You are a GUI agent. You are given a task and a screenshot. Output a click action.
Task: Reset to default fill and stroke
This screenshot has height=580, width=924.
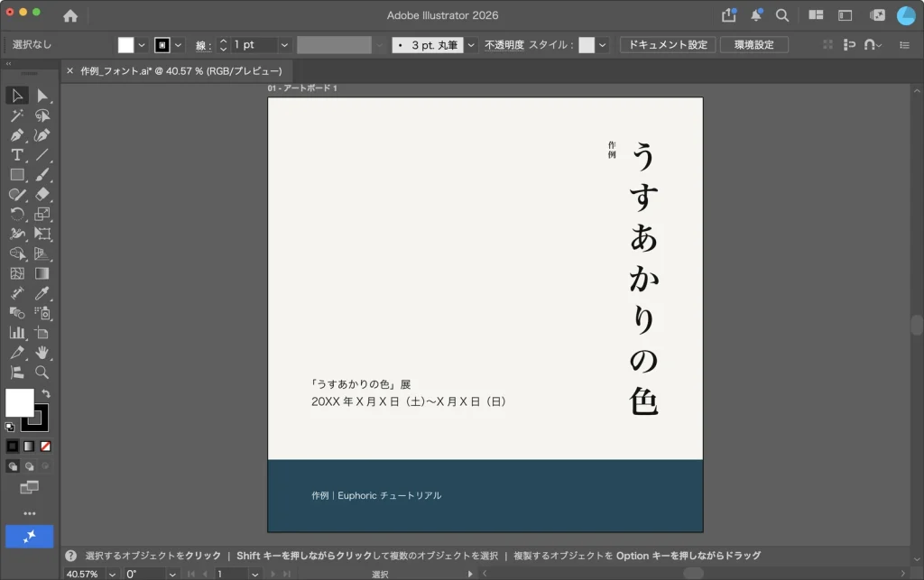[9, 427]
